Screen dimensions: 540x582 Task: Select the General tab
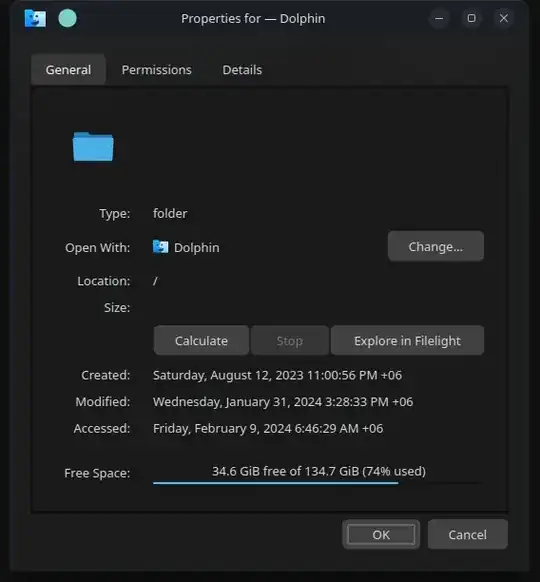click(68, 70)
